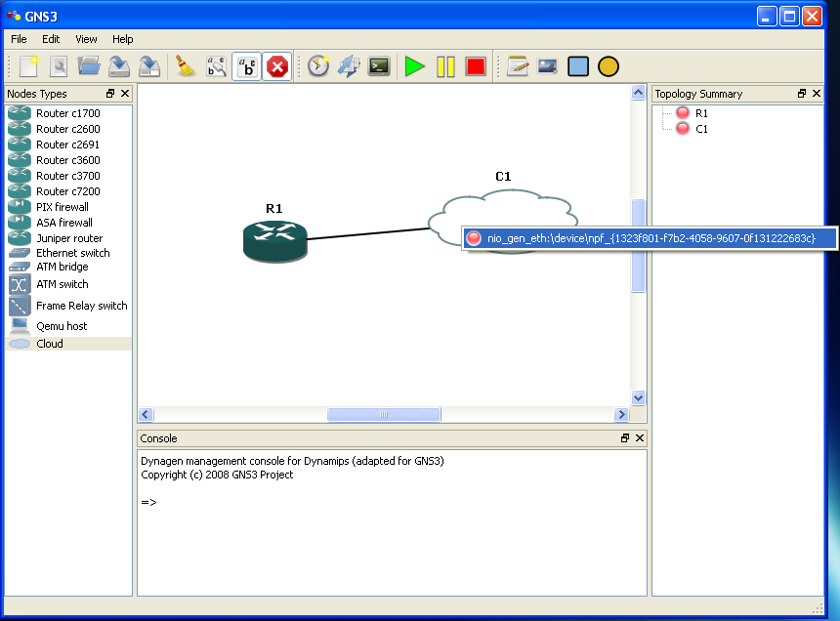
Task: Click the Save As topology icon
Action: 148,67
